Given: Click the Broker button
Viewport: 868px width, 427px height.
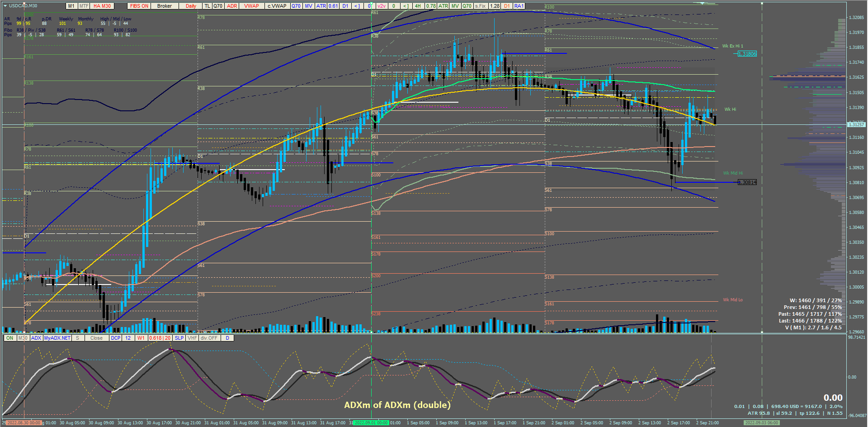Looking at the screenshot, I should [165, 6].
